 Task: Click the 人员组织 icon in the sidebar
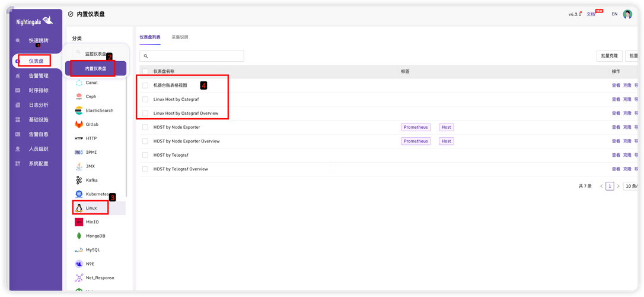(18, 149)
